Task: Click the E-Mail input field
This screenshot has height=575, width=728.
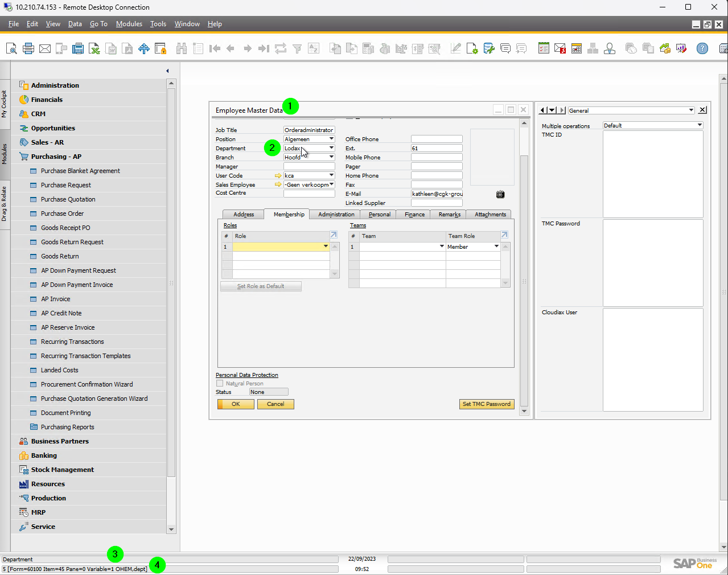Action: click(437, 194)
